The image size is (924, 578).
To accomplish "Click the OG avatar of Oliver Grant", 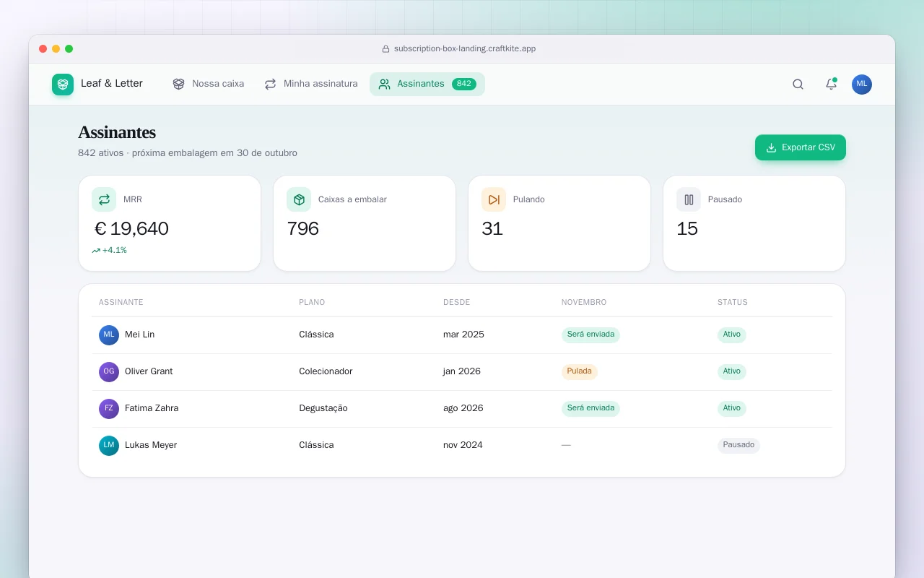I will point(109,371).
